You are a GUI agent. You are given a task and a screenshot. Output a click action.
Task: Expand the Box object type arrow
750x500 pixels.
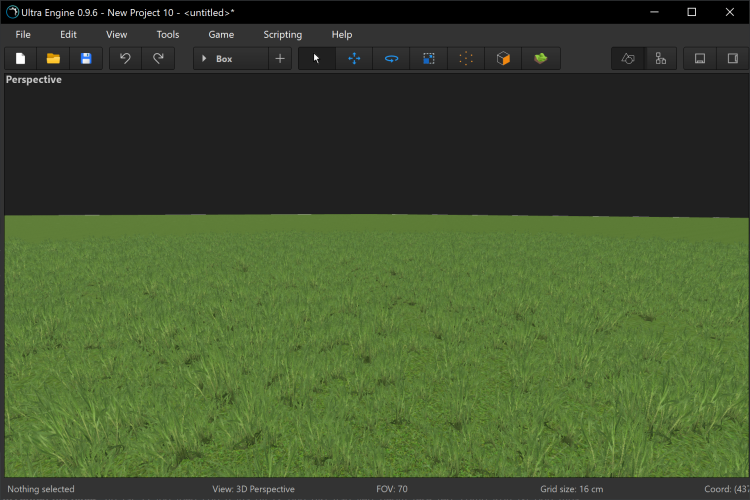click(204, 58)
